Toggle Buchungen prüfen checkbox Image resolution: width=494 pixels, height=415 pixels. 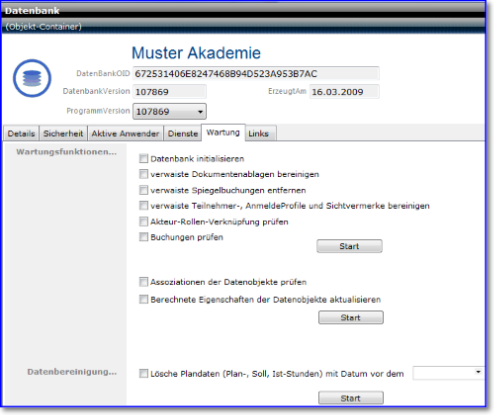[143, 237]
